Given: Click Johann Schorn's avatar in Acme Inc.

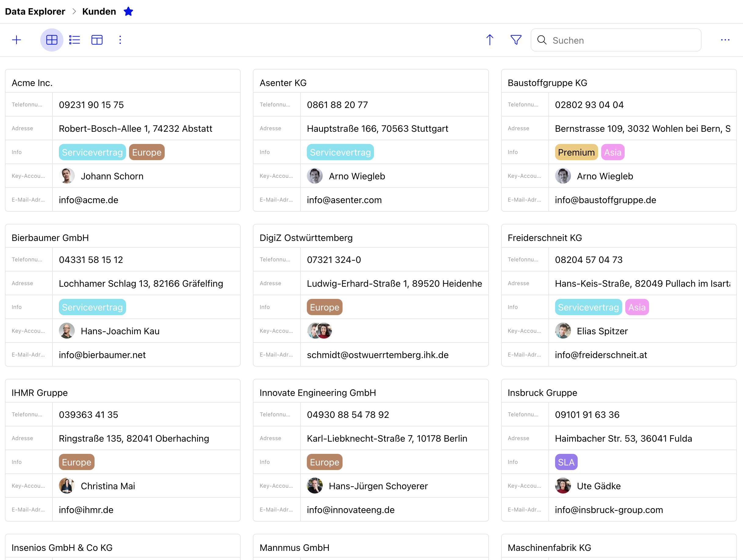Looking at the screenshot, I should coord(67,176).
